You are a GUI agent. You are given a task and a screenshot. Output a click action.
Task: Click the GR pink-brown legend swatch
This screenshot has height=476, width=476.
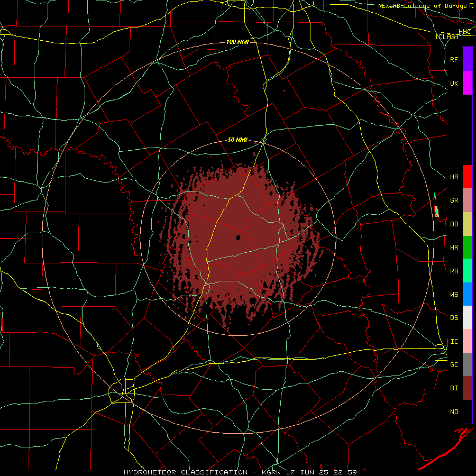pos(467,200)
